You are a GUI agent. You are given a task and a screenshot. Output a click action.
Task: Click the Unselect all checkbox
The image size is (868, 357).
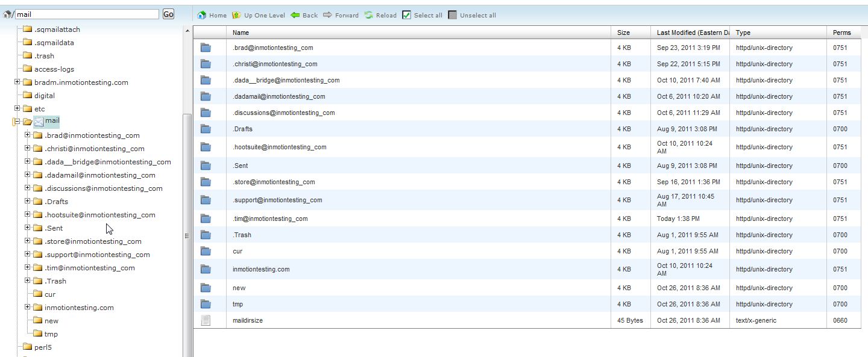(453, 15)
